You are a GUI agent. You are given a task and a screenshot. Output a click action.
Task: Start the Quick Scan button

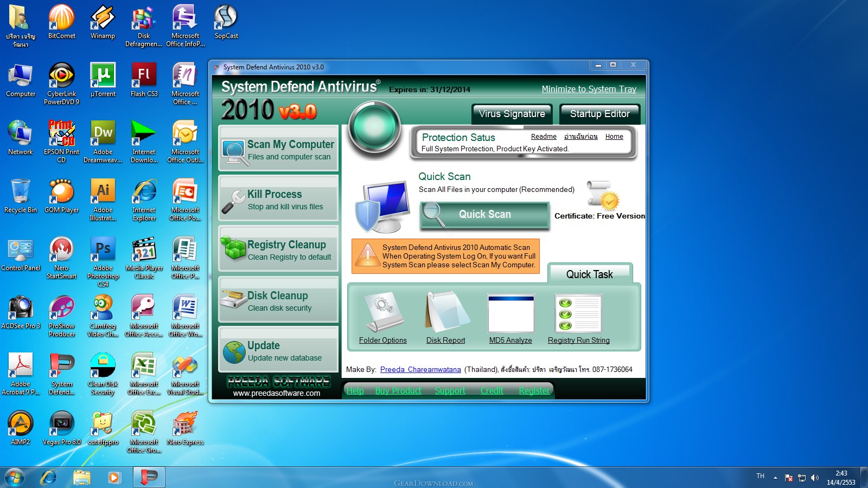click(485, 215)
